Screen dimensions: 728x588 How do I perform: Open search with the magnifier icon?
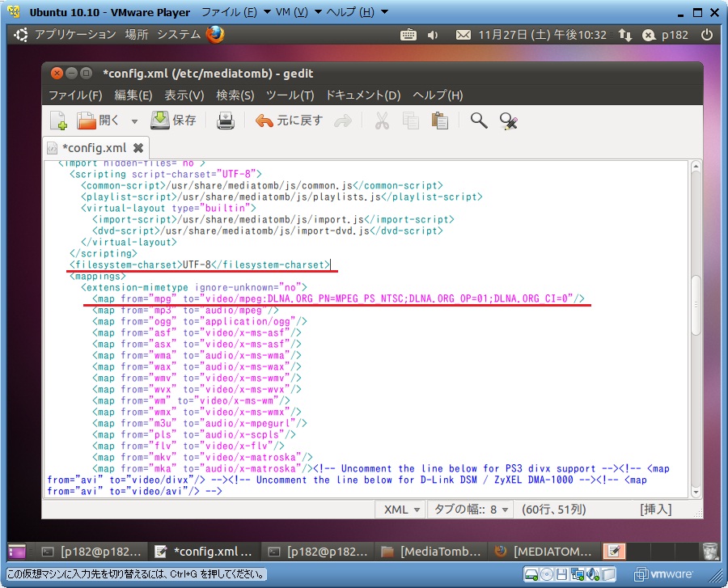tap(479, 121)
